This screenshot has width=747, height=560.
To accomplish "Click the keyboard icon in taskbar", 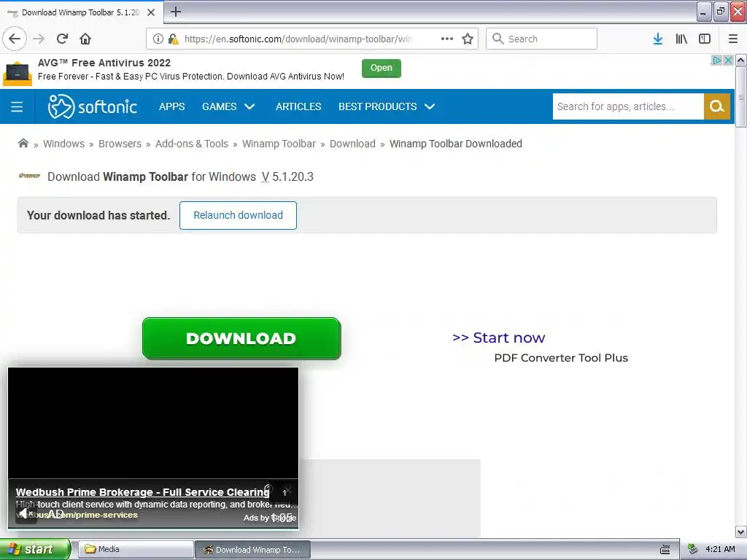I will [x=665, y=550].
